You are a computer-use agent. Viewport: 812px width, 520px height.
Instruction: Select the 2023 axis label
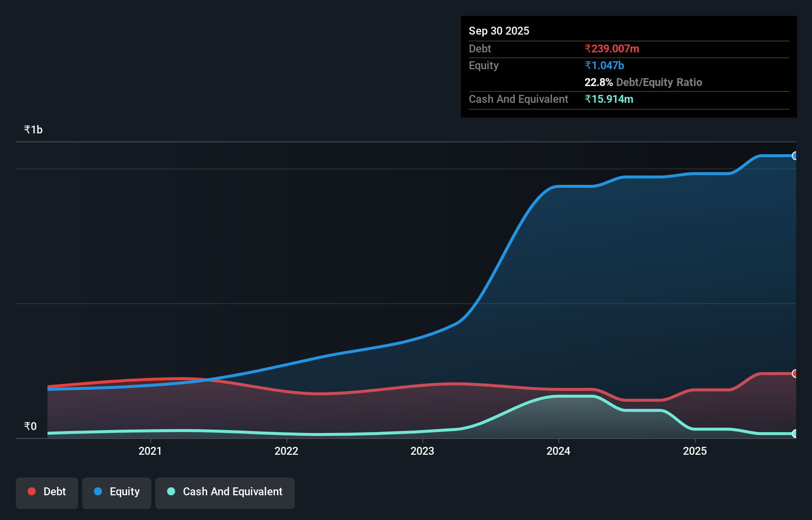click(x=422, y=451)
